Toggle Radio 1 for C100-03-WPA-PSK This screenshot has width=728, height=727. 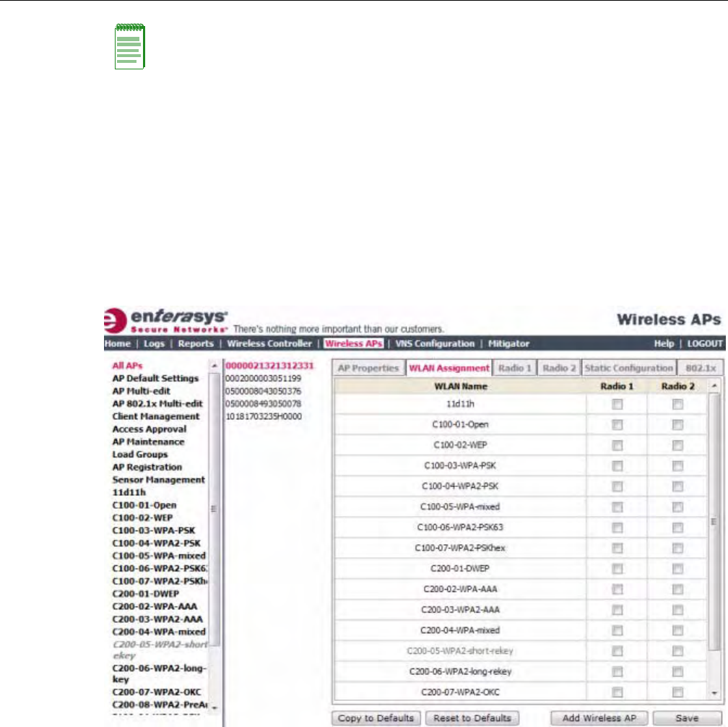pos(617,466)
